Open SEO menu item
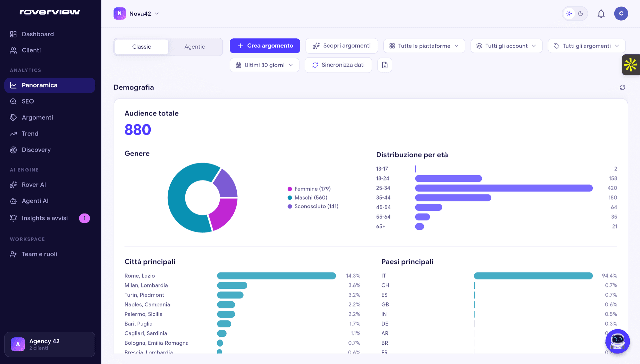640x364 pixels. click(50, 102)
